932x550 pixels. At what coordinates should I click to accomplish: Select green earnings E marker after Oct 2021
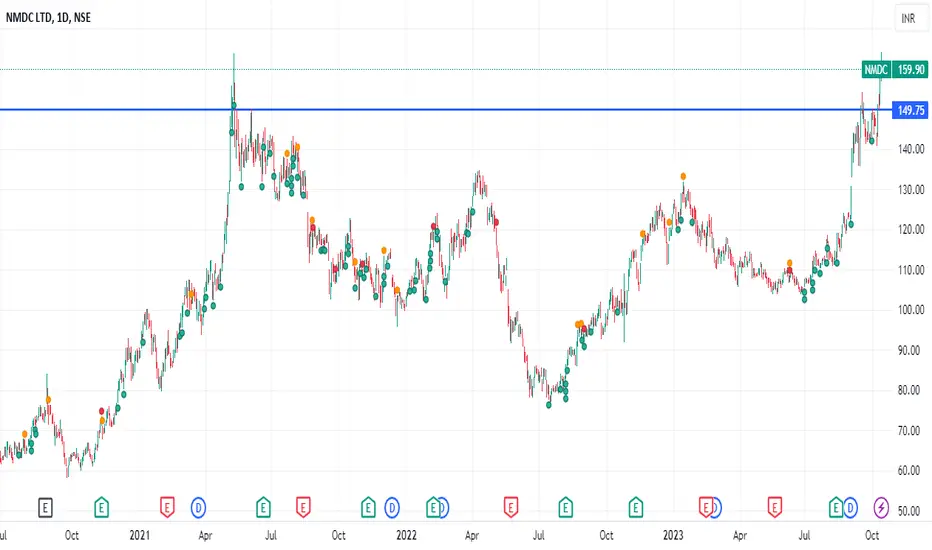[368, 508]
